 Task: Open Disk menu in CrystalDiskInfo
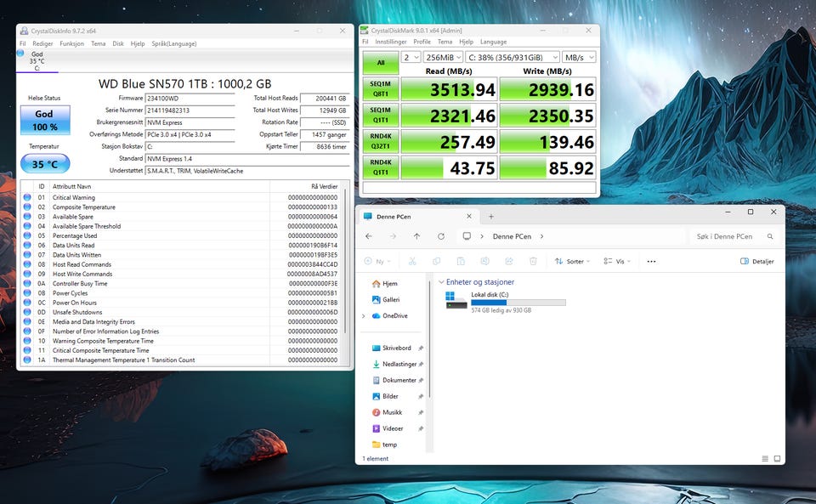tap(118, 43)
